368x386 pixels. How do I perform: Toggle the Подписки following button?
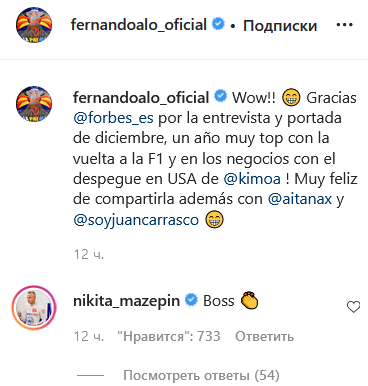point(280,26)
